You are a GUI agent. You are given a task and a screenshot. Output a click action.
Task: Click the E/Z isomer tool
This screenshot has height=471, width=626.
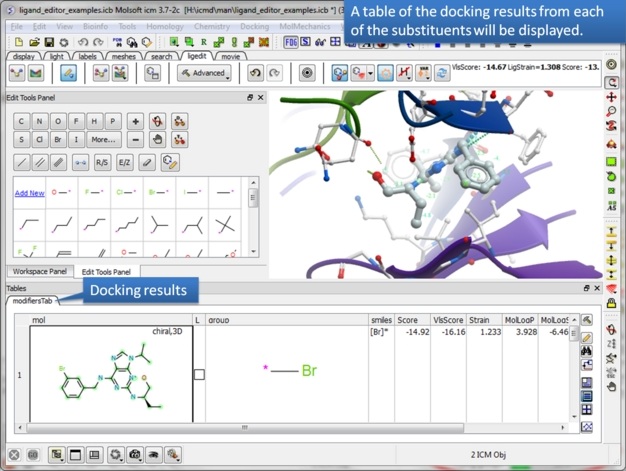(x=125, y=162)
